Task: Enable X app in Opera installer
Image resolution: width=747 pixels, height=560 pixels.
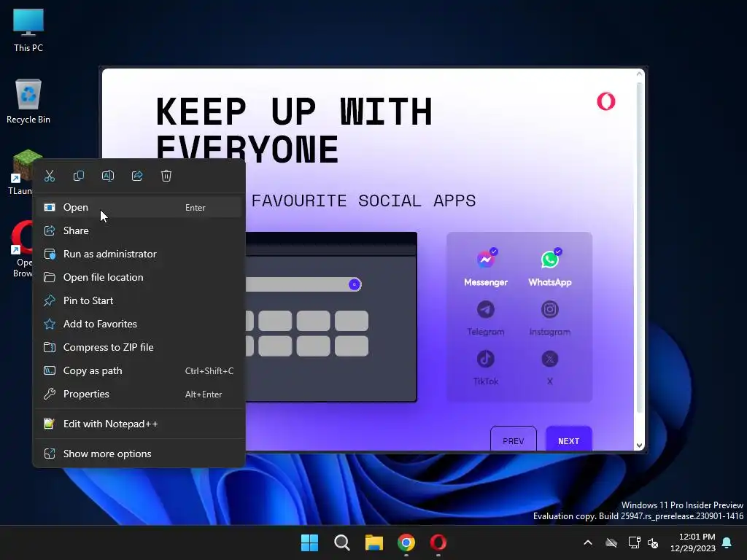Action: point(550,367)
